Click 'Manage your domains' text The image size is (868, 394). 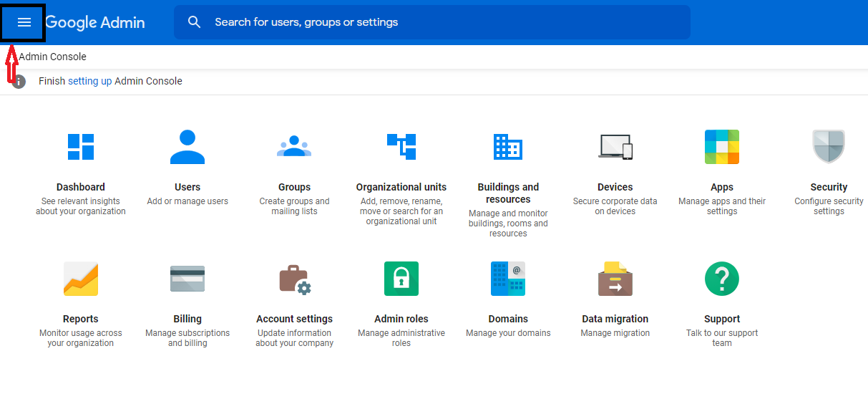508,333
